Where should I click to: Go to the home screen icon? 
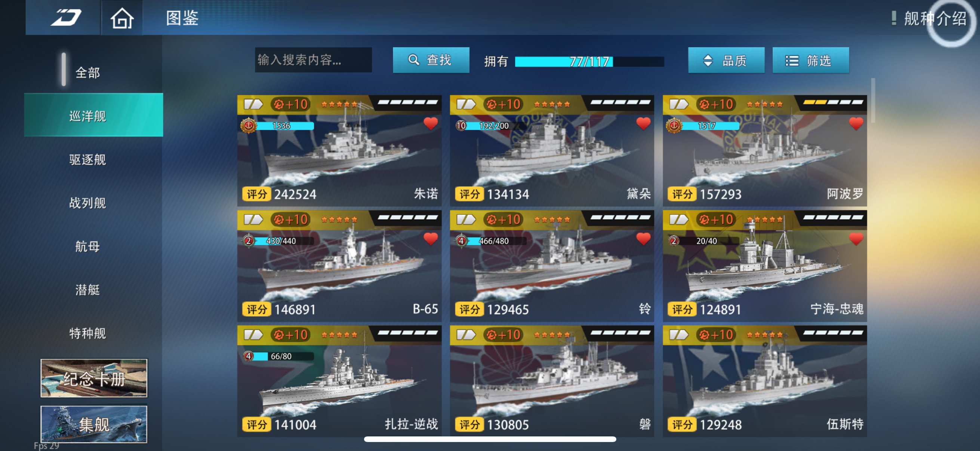pyautogui.click(x=122, y=18)
